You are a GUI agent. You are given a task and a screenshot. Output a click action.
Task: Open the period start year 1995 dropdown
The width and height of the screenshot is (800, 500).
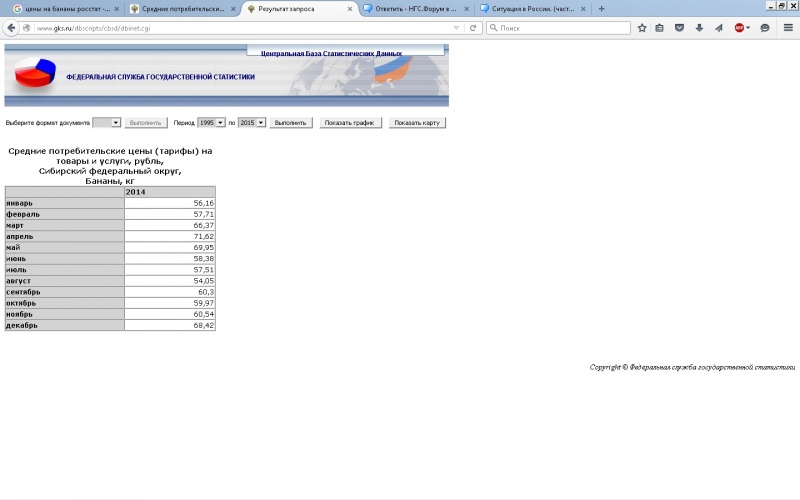tap(212, 123)
